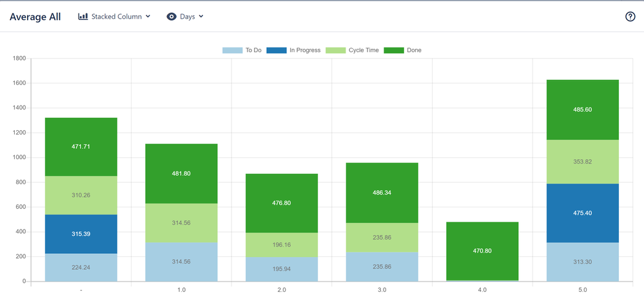The image size is (644, 306).
Task: Click the To Do legend label
Action: [x=253, y=50]
